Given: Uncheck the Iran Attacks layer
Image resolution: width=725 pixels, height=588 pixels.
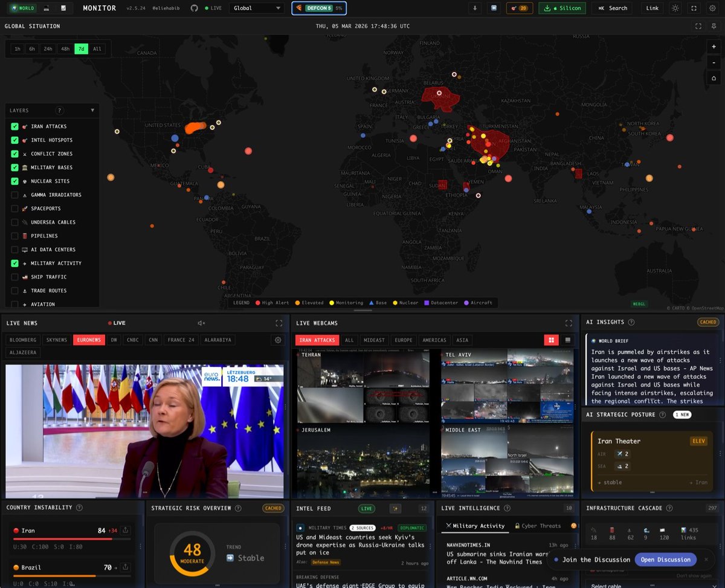Looking at the screenshot, I should pos(14,126).
